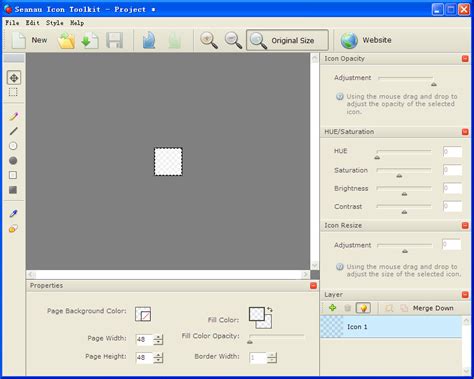Click the blue undo icon in the toolbar
Viewport: 474px width, 379px height.
(149, 41)
